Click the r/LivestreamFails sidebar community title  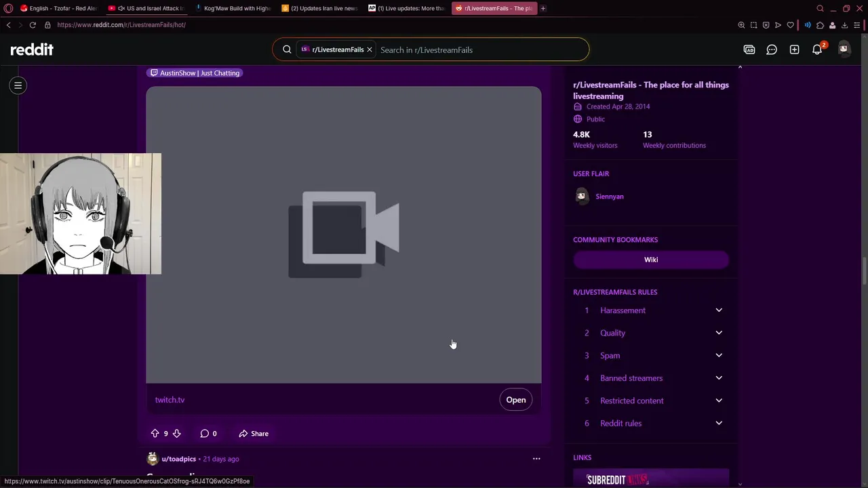click(651, 90)
